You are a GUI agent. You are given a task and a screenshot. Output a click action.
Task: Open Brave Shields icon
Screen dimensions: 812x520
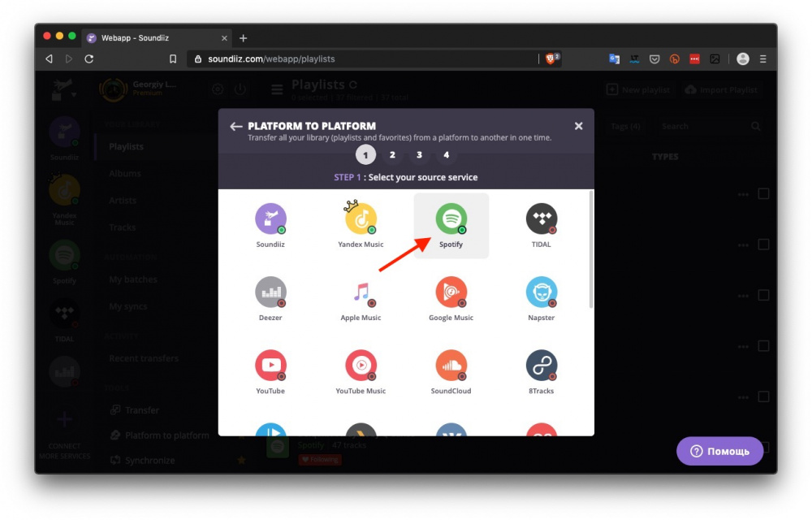point(552,58)
